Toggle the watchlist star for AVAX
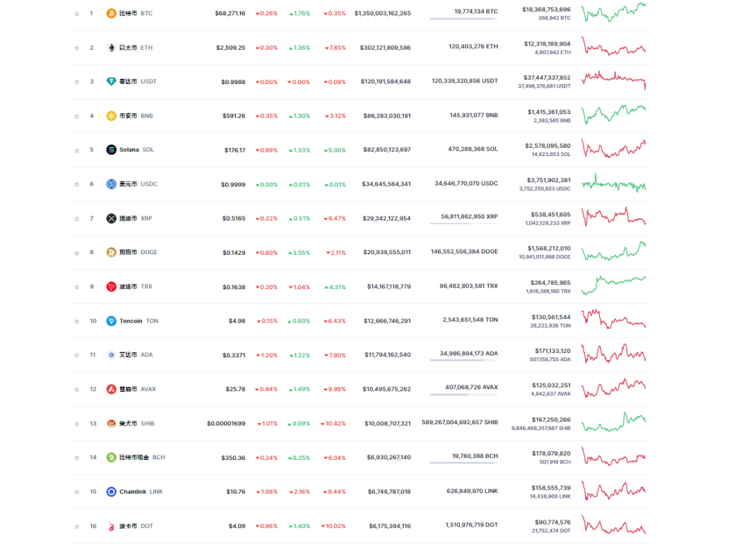Screen dimensions: 756x544 point(77,389)
